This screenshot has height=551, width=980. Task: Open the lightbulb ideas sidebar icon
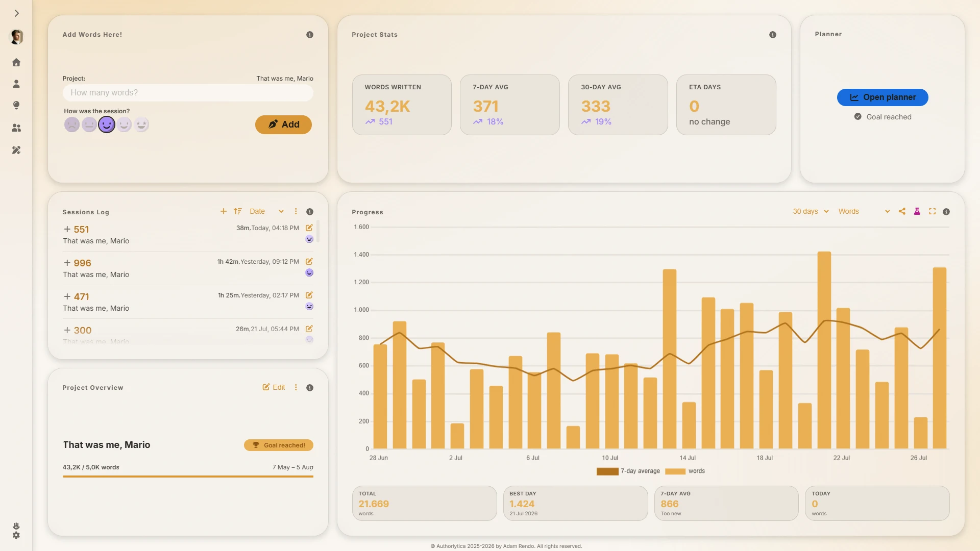tap(16, 105)
